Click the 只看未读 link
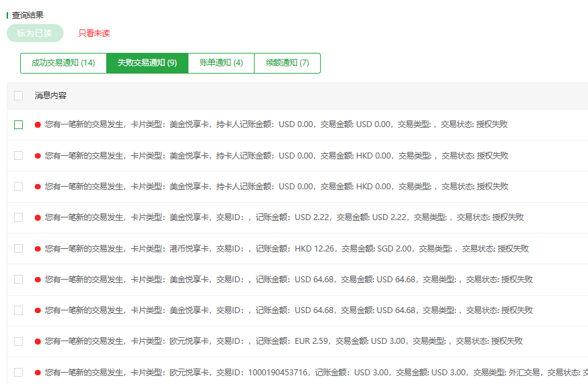588x384 pixels. 94,33
